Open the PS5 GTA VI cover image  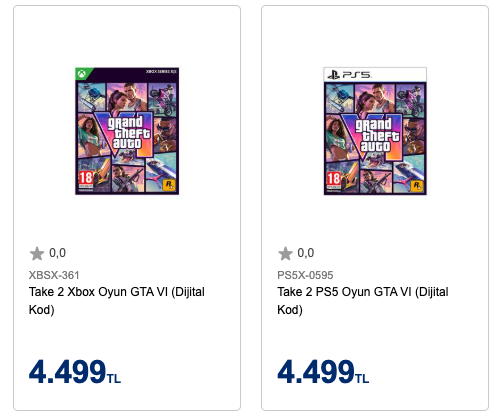[x=375, y=131]
